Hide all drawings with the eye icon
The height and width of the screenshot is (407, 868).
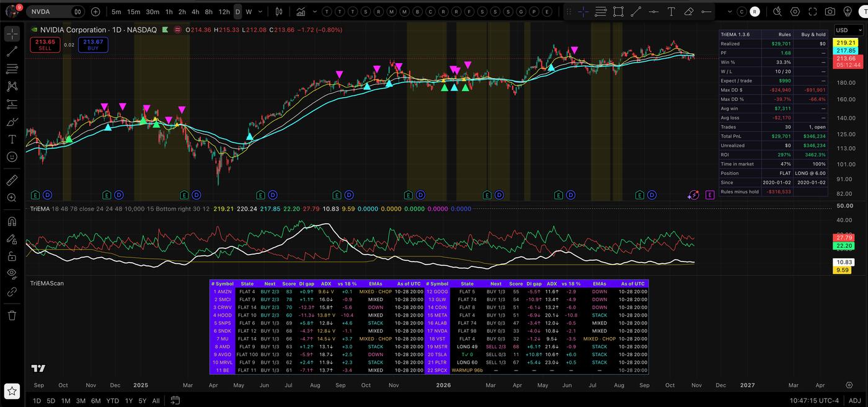pyautogui.click(x=12, y=273)
